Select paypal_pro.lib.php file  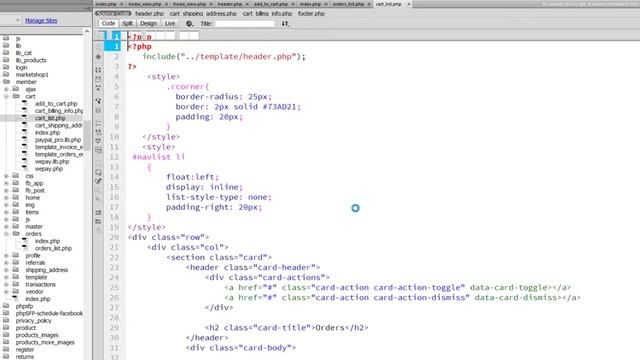pos(58,140)
